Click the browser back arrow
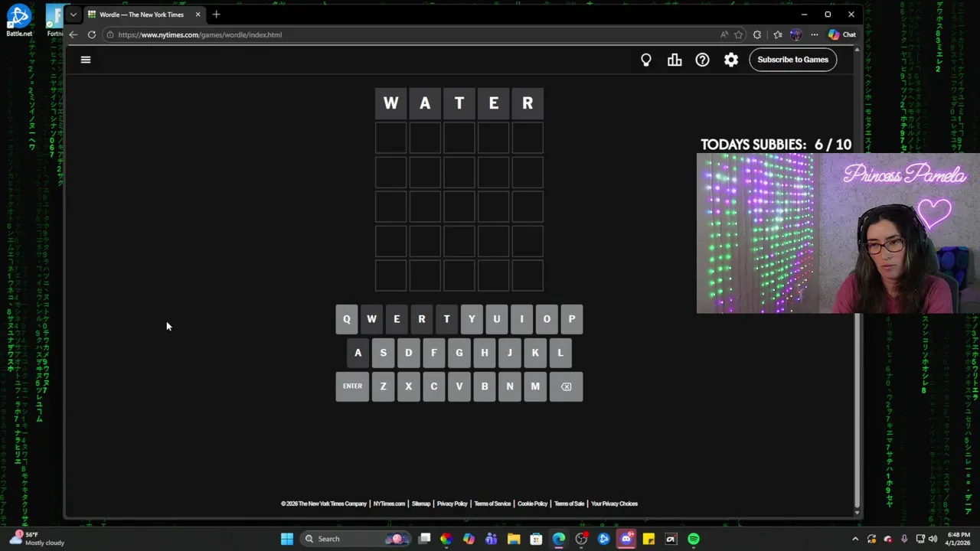The width and height of the screenshot is (980, 551). click(x=73, y=34)
